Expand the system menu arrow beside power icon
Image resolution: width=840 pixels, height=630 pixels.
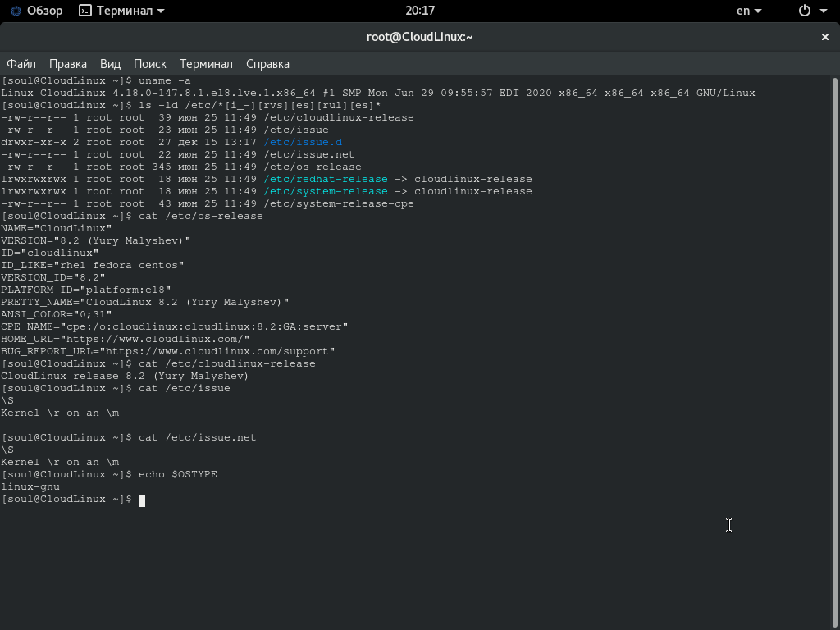pyautogui.click(x=824, y=11)
